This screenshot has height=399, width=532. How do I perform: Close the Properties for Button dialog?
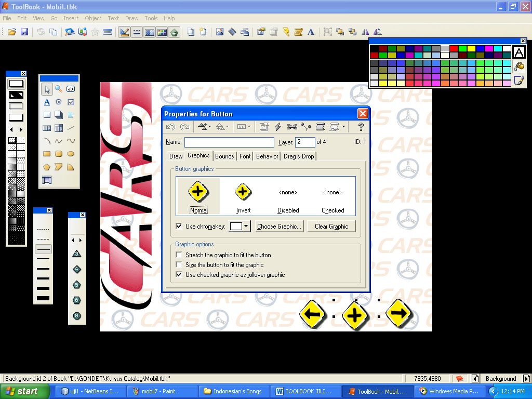click(x=363, y=114)
